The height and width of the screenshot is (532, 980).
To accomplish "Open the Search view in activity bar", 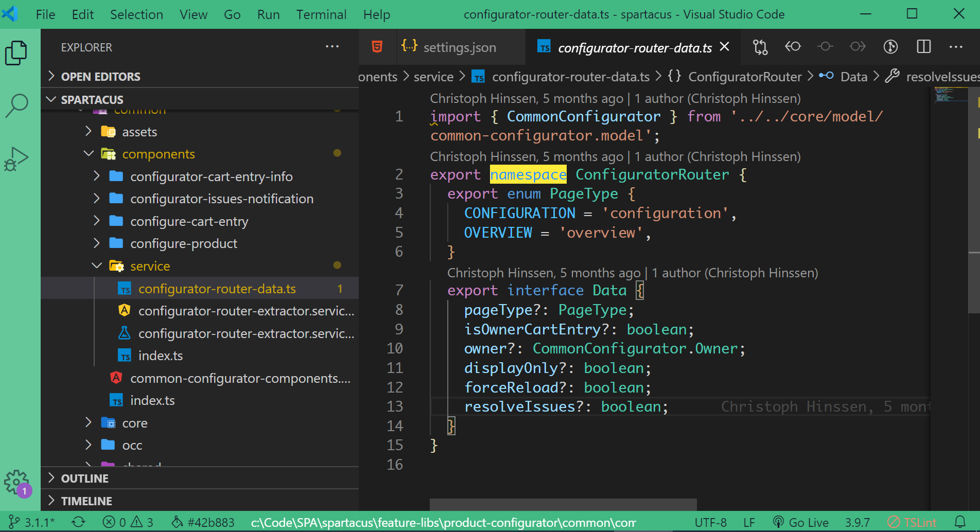I will [16, 105].
